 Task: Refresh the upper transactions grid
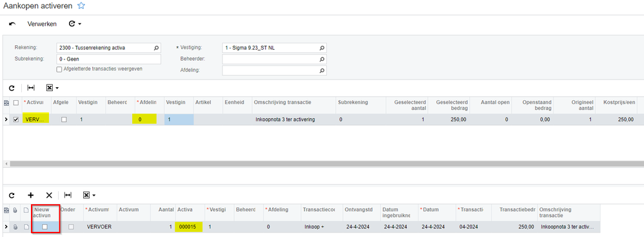click(12, 88)
